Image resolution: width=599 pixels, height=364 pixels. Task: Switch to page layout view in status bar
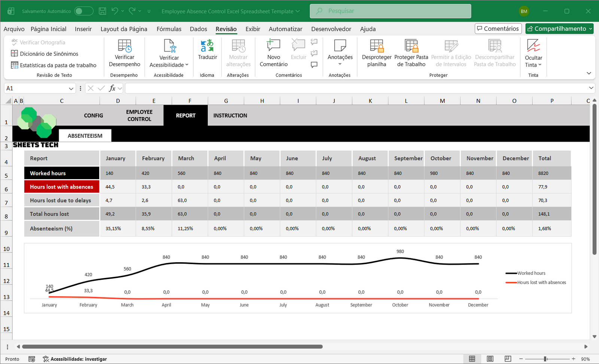(x=490, y=359)
